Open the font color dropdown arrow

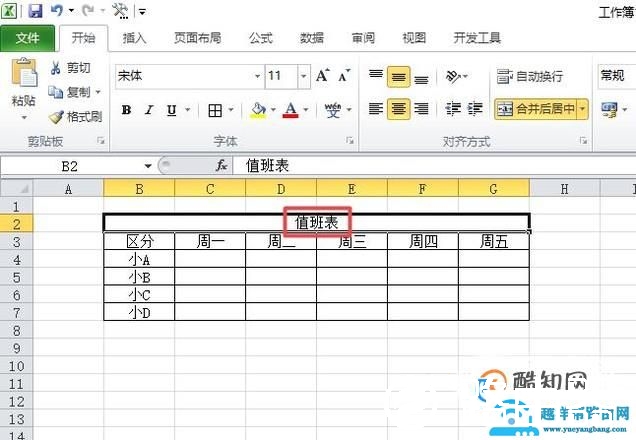point(306,109)
